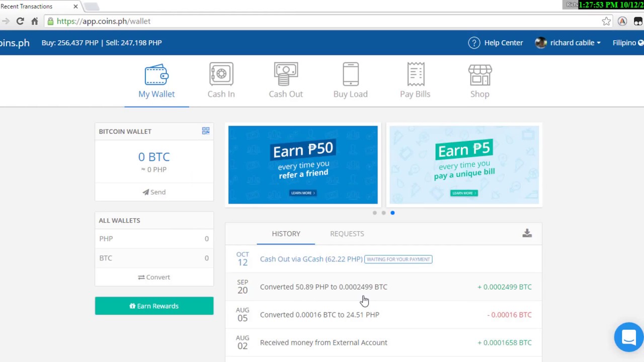Screen dimensions: 644x362
Task: Click the richard cabile profile avatar
Action: click(541, 43)
